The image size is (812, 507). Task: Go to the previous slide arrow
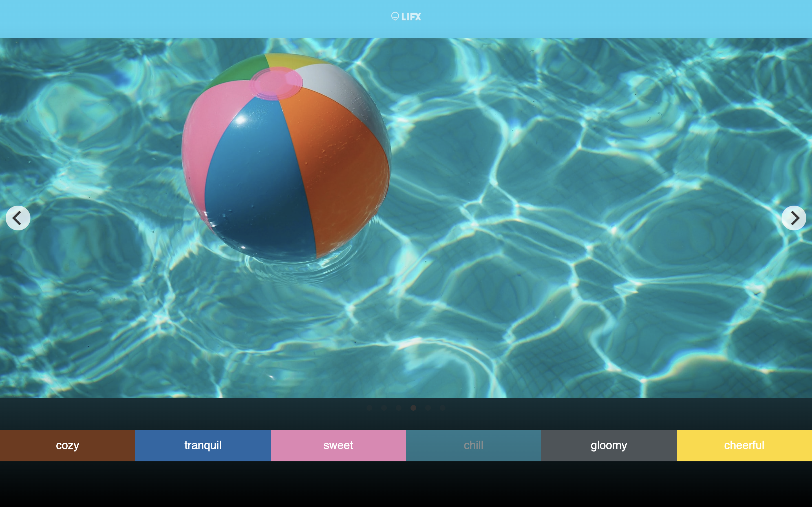tap(18, 218)
